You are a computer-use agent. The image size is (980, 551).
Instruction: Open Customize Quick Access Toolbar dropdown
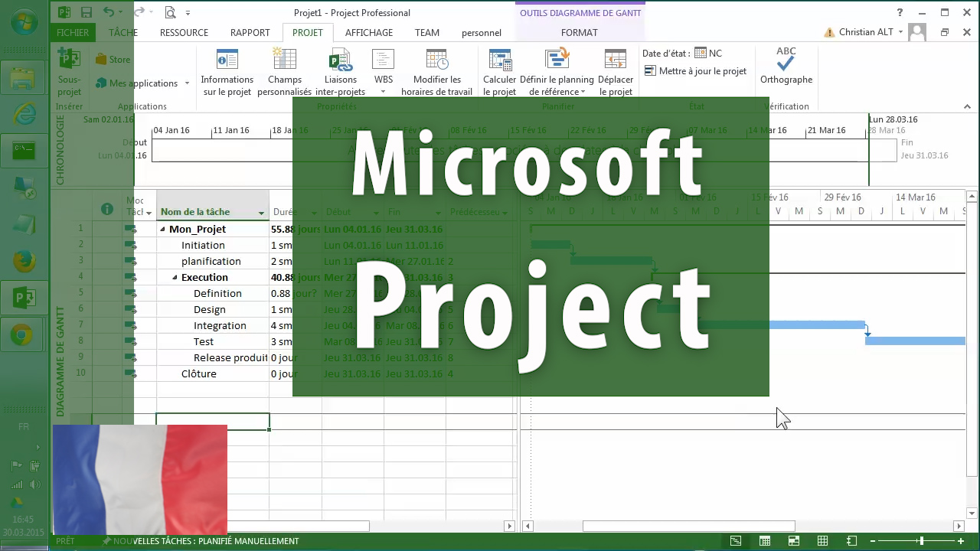(188, 12)
